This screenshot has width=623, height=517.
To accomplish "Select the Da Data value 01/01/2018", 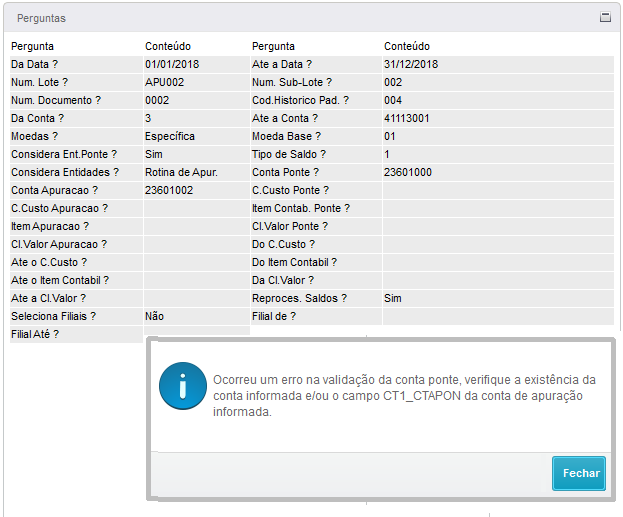I will (x=172, y=64).
